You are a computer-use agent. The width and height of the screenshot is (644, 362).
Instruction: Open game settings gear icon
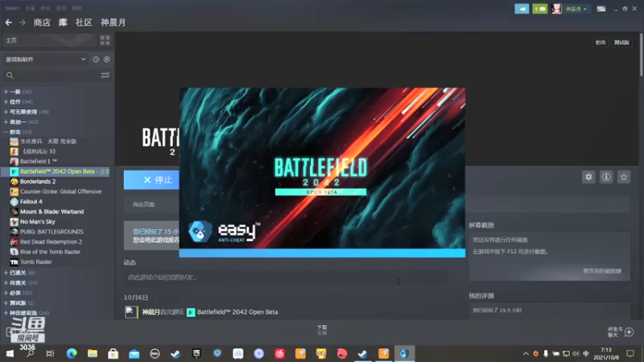point(588,177)
